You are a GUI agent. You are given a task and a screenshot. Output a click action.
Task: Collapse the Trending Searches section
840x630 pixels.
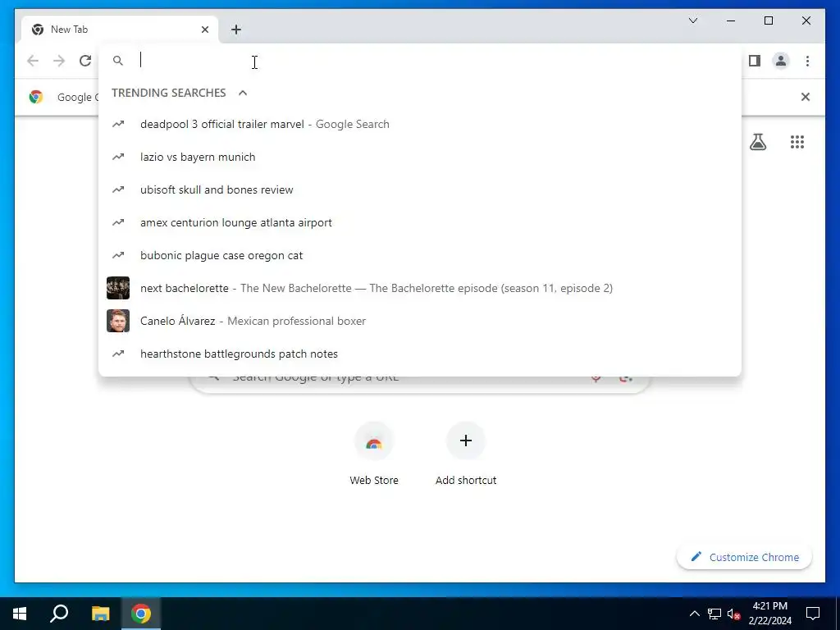click(x=243, y=93)
